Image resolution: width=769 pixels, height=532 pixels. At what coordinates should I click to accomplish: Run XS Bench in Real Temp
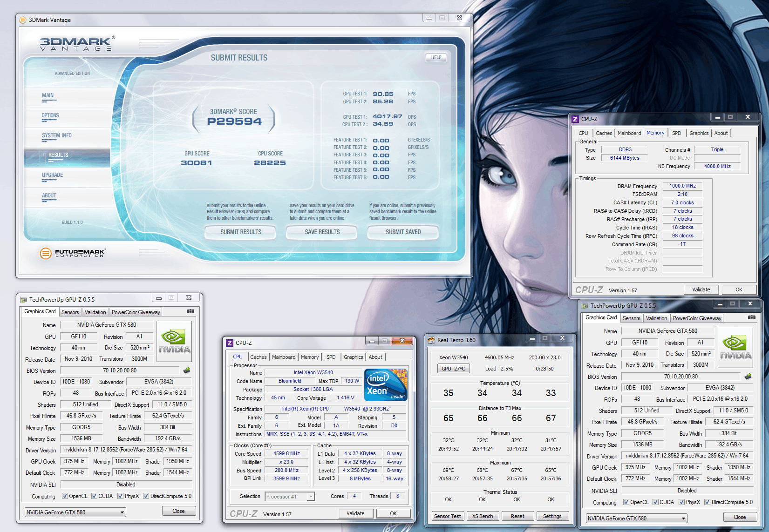(x=483, y=516)
